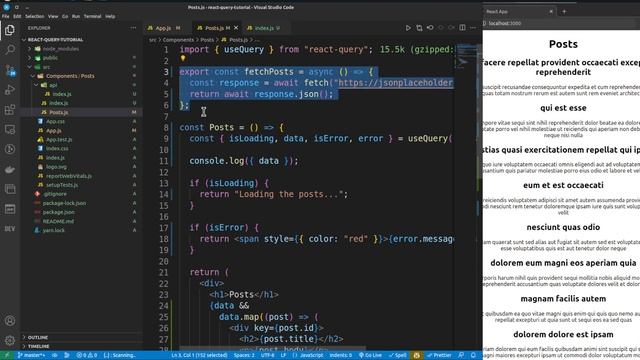Viewport: 640px width, 360px height.
Task: Open the Help menu
Action: pyautogui.click(x=110, y=16)
